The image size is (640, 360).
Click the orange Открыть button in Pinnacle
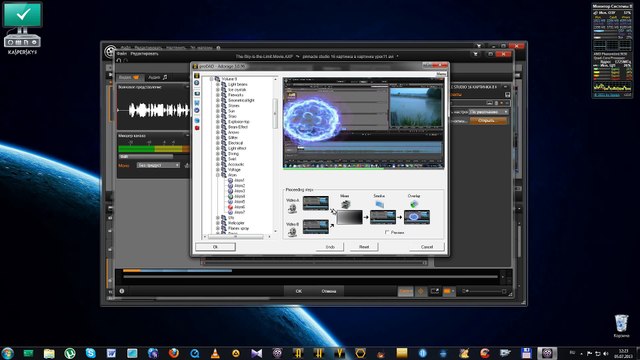[x=489, y=121]
